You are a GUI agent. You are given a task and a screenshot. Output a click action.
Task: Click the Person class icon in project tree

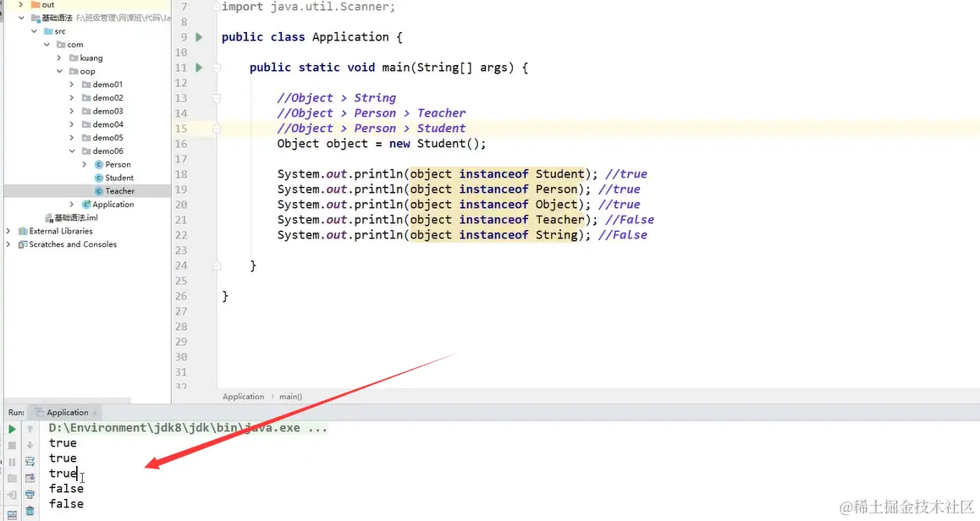pyautogui.click(x=99, y=164)
